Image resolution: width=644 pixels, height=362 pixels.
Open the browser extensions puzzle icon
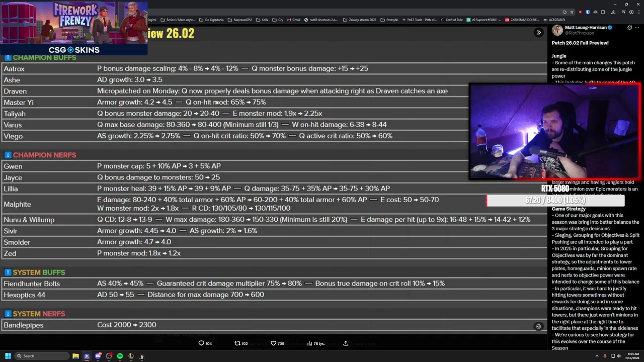(603, 12)
